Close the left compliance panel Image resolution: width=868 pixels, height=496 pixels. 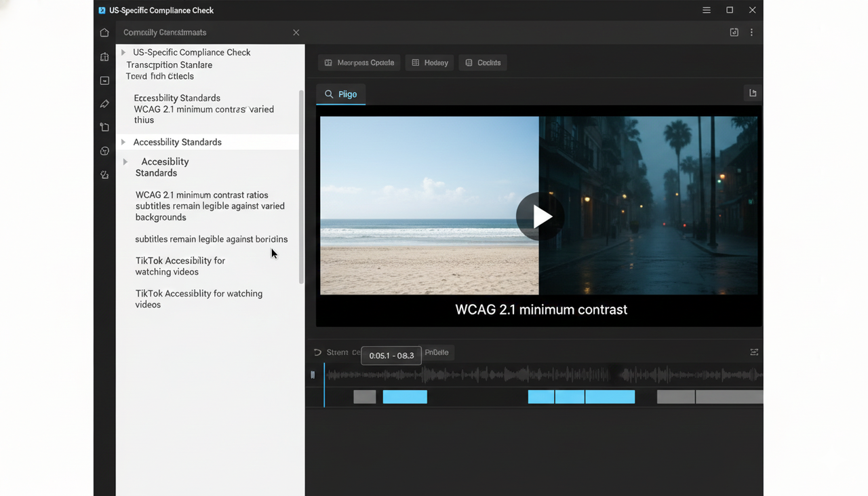point(296,33)
